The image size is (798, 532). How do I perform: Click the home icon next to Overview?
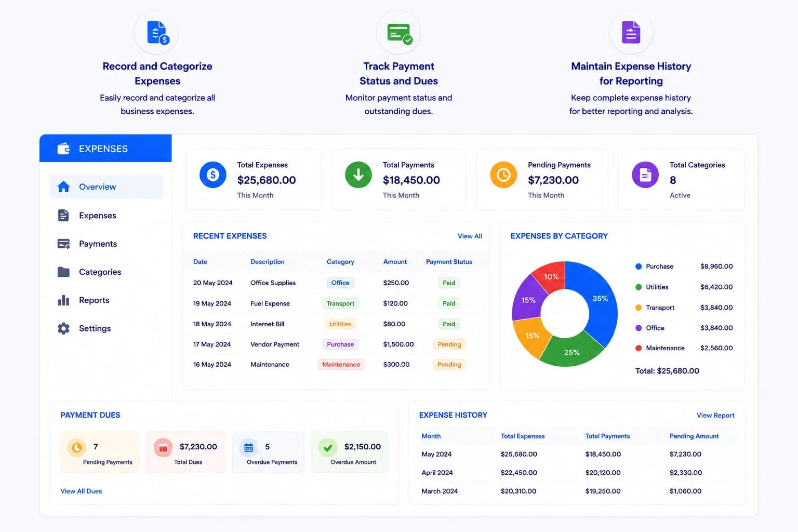pos(63,187)
